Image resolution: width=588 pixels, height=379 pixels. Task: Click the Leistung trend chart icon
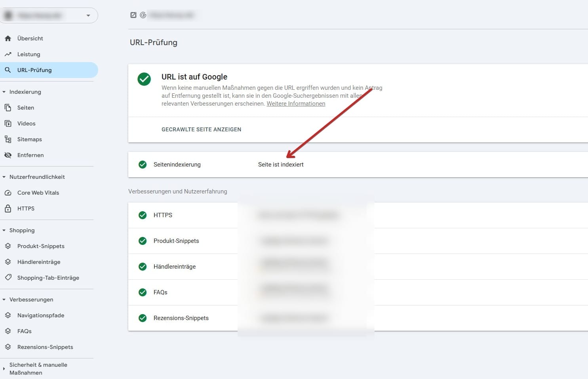[8, 54]
